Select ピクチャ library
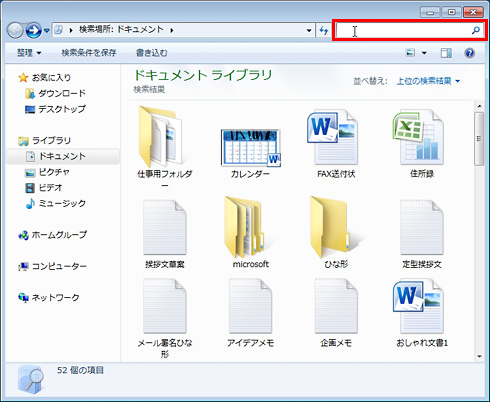Image resolution: width=490 pixels, height=402 pixels. click(x=47, y=172)
